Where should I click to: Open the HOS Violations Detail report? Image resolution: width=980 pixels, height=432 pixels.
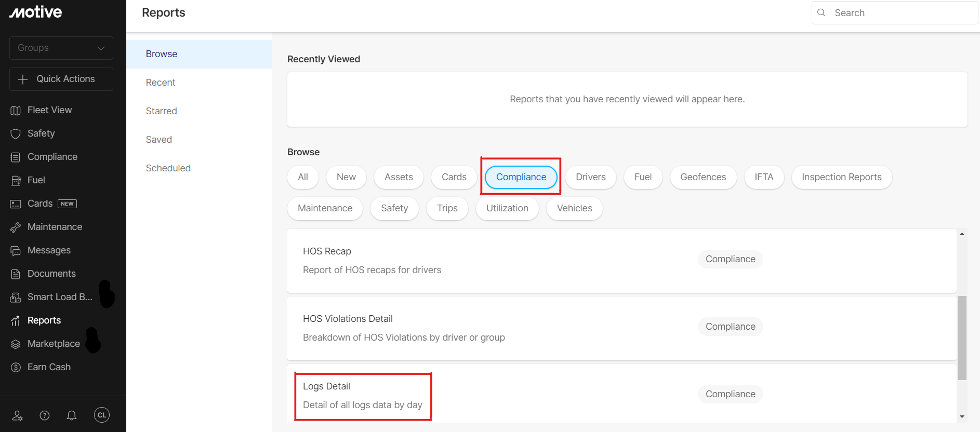point(621,328)
